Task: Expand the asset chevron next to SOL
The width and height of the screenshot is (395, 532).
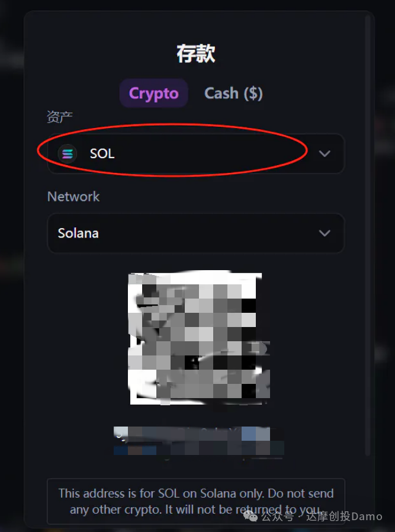Action: 325,153
